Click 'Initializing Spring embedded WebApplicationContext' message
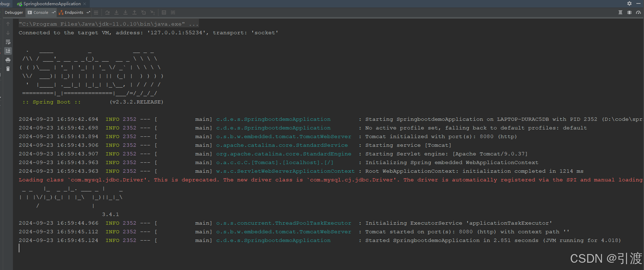 (452, 163)
